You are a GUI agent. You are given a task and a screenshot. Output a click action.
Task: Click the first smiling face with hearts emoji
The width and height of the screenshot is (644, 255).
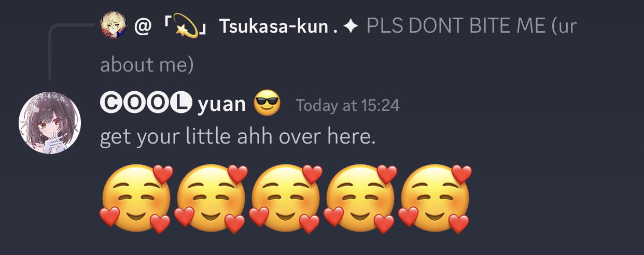136,199
